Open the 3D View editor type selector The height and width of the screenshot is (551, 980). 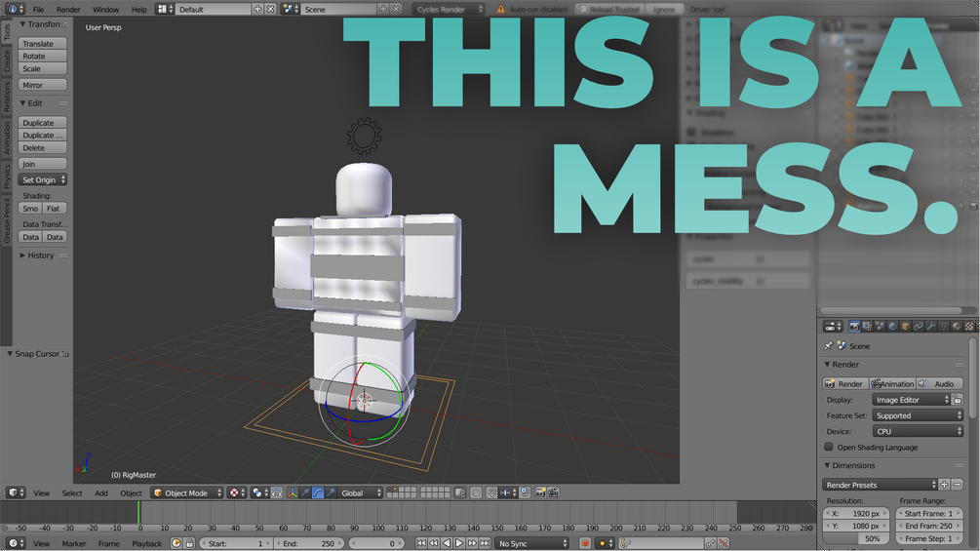click(17, 492)
